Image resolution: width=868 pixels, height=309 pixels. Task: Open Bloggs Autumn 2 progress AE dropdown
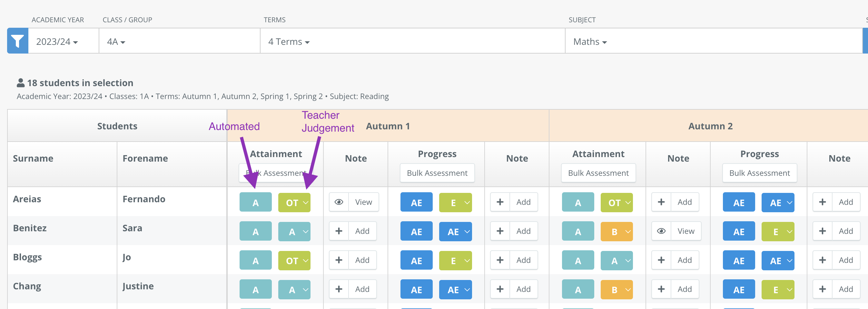click(x=778, y=260)
